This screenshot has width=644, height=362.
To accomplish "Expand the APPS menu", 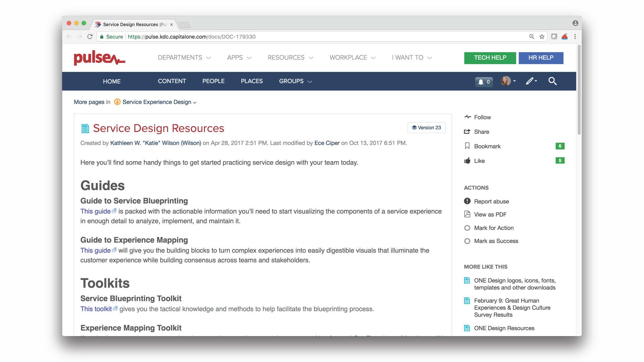I will 239,58.
